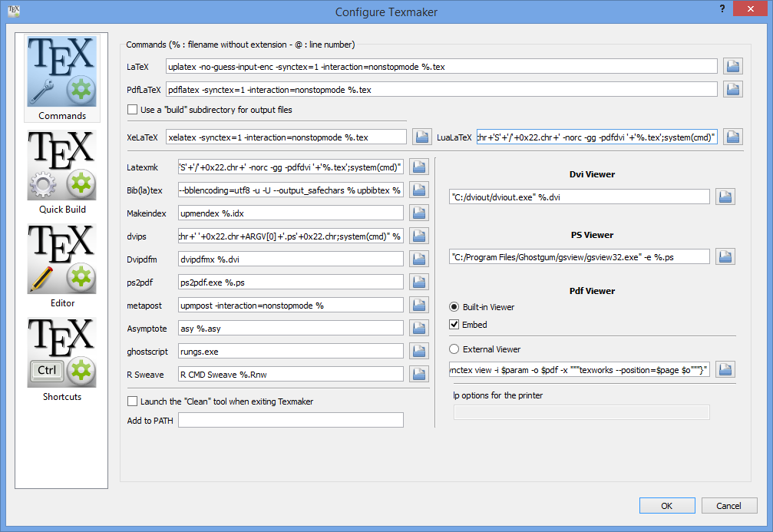This screenshot has height=532, width=773.
Task: Edit the Dvipdfm dvipdfmx command field
Action: click(x=290, y=259)
